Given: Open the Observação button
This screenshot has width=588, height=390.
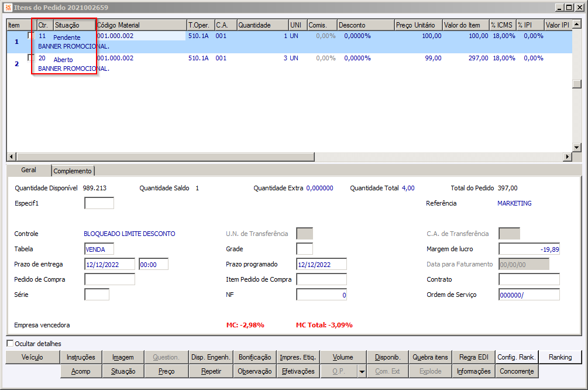Looking at the screenshot, I should tap(255, 371).
